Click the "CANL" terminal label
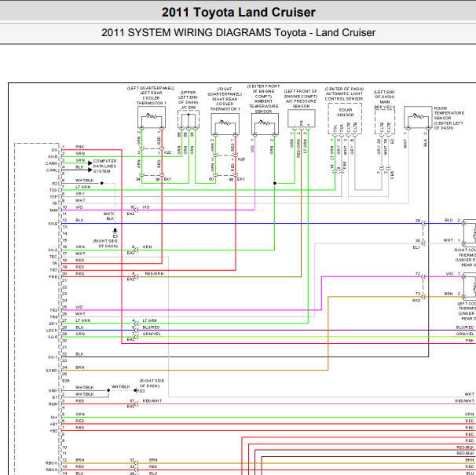Viewport: 476px width, 475px height. (x=51, y=170)
